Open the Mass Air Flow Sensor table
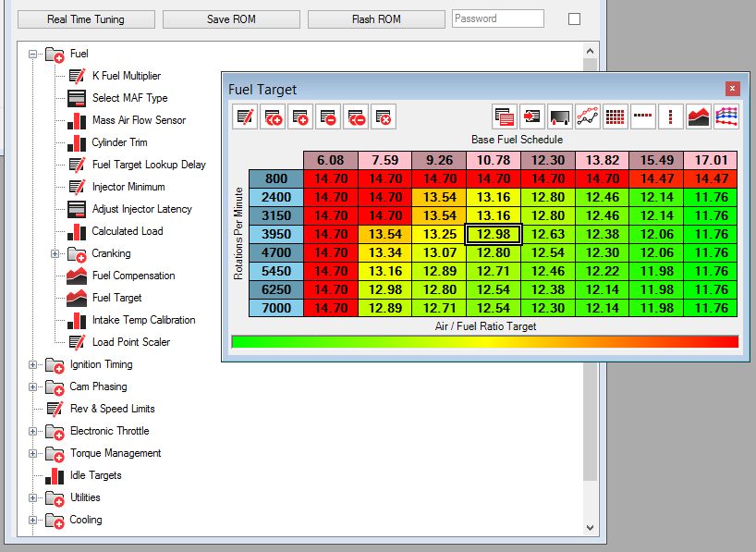Screen dimensions: 756x552 coord(139,120)
